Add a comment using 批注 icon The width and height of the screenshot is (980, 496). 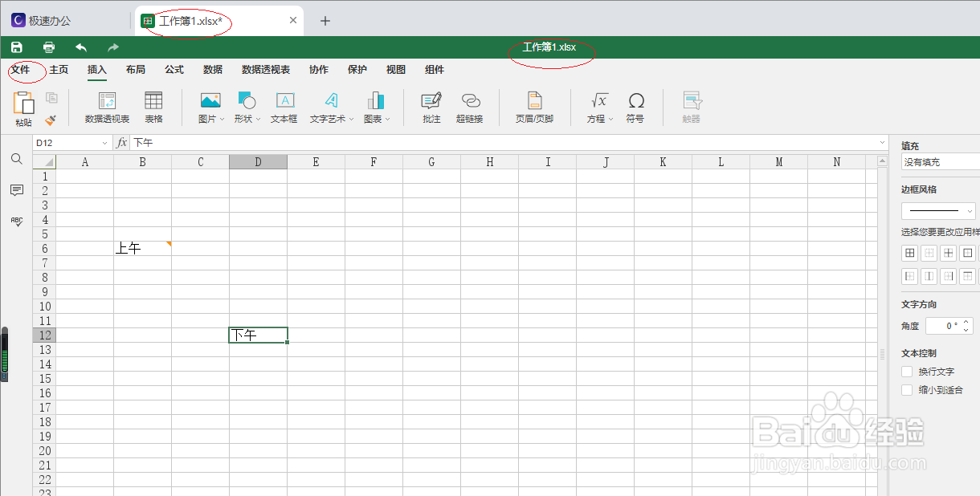431,106
